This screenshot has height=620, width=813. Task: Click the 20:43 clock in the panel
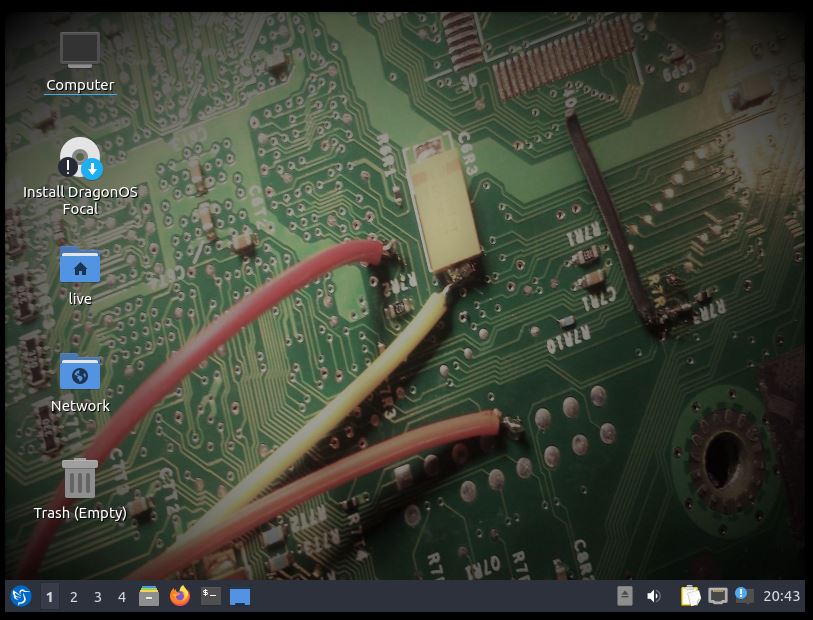781,596
